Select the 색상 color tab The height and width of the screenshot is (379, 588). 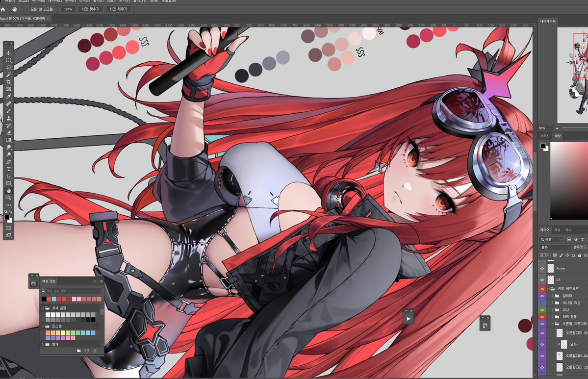[x=558, y=136]
